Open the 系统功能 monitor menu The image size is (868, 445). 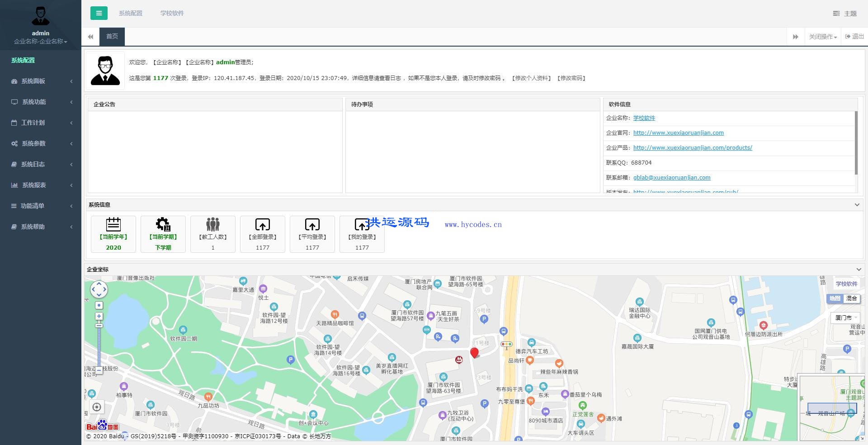click(41, 102)
